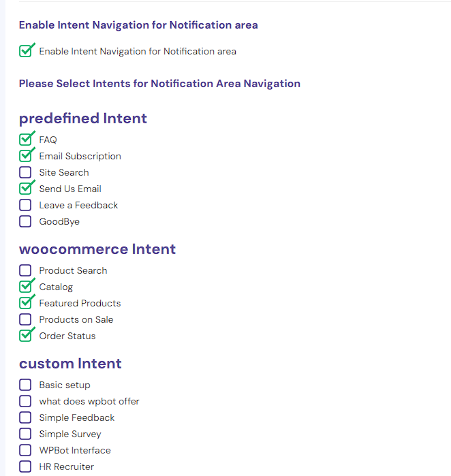Screen dimensions: 451x476
Task: Enable the Site Search intent
Action: tap(25, 172)
